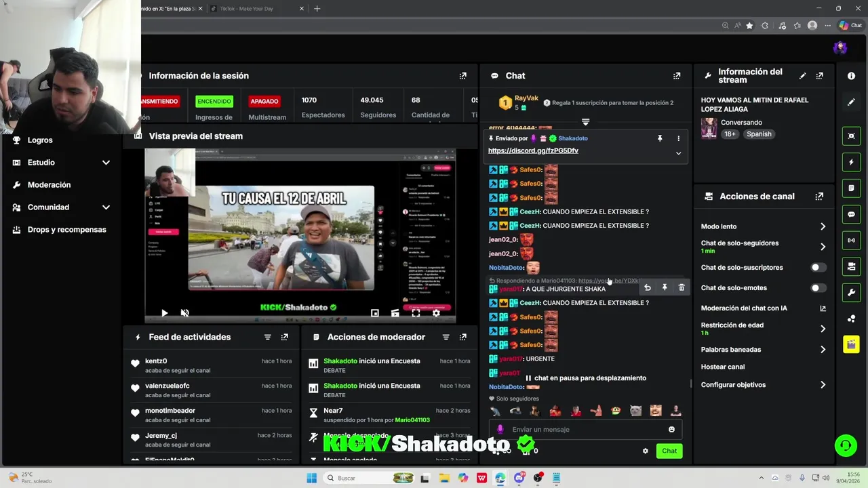
Task: Toggle Chat de solo-suscriptores switch
Action: (x=818, y=268)
